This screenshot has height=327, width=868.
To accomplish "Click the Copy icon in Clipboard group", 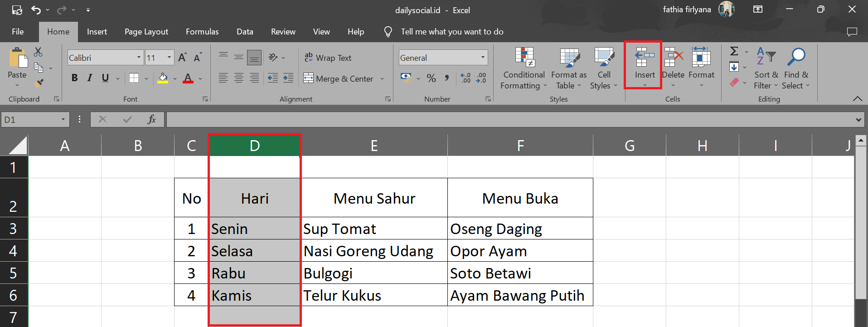I will click(39, 68).
